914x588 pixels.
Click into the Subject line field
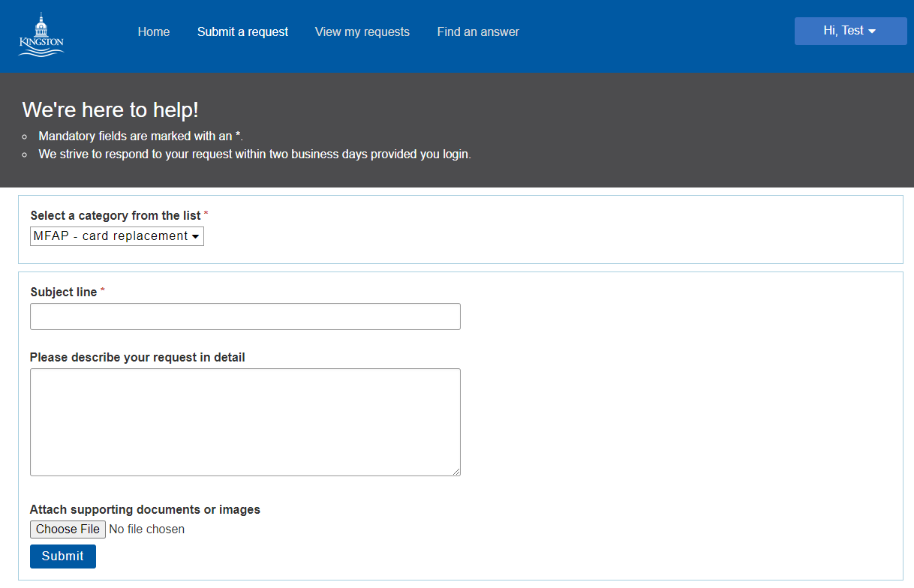tap(245, 316)
